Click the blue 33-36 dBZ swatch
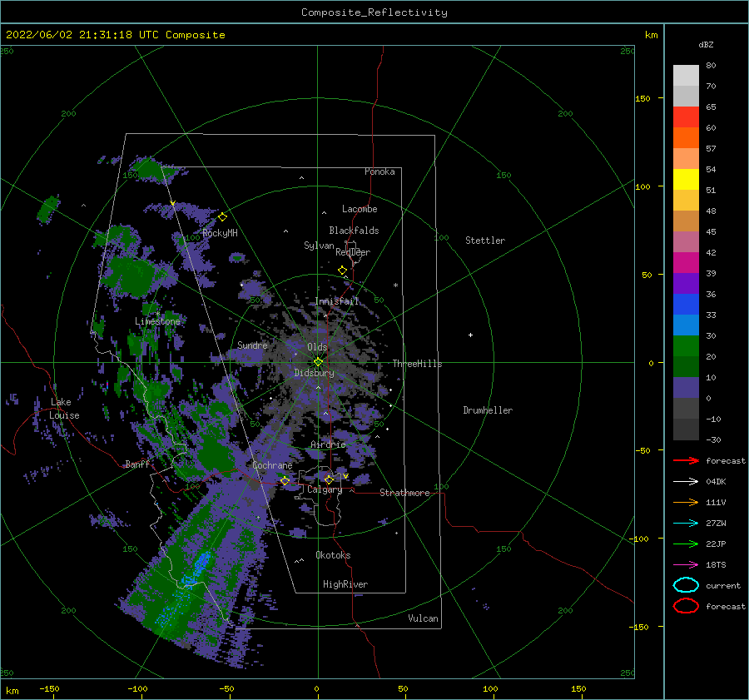Screen dimensions: 749x700 (686, 305)
